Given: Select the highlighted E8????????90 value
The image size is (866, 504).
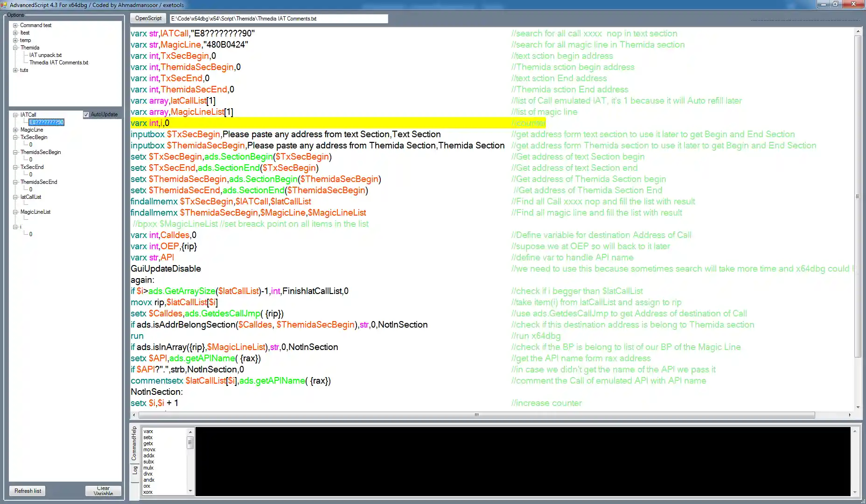Looking at the screenshot, I should tap(47, 122).
